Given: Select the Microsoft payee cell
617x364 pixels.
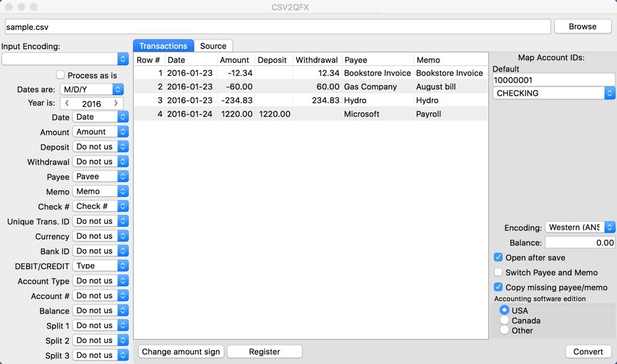Looking at the screenshot, I should pos(378,114).
